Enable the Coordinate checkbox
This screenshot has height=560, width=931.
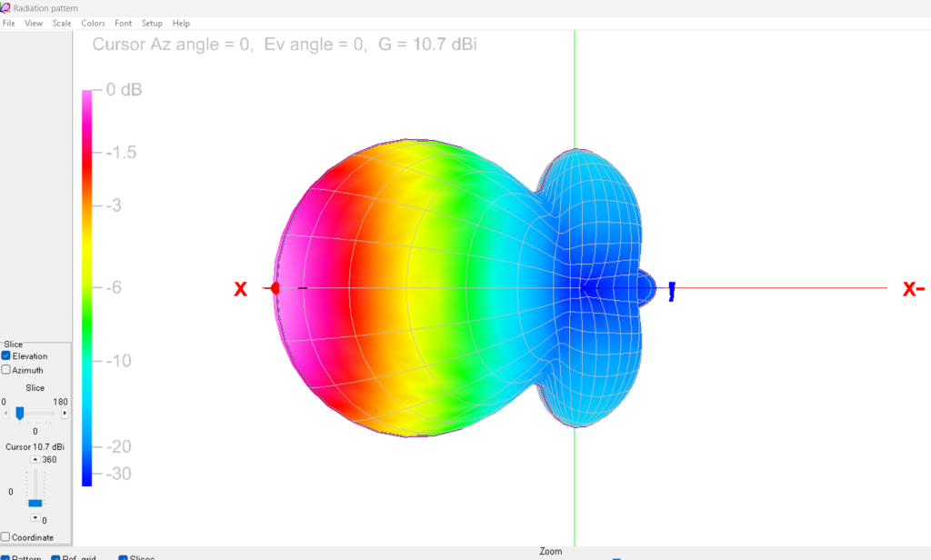point(6,537)
